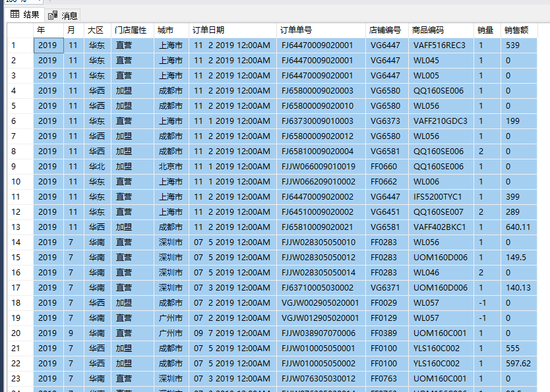Click region cell 华北
This screenshot has width=550, height=392.
[97, 167]
